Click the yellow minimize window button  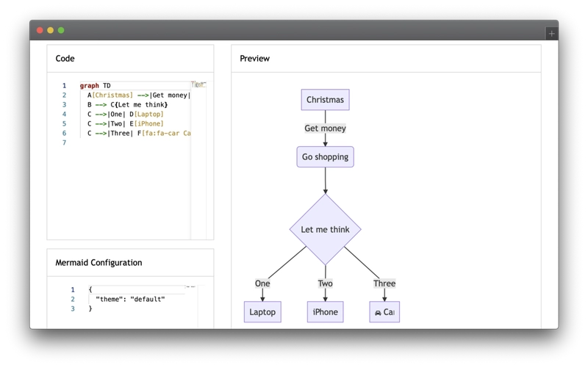pyautogui.click(x=50, y=30)
